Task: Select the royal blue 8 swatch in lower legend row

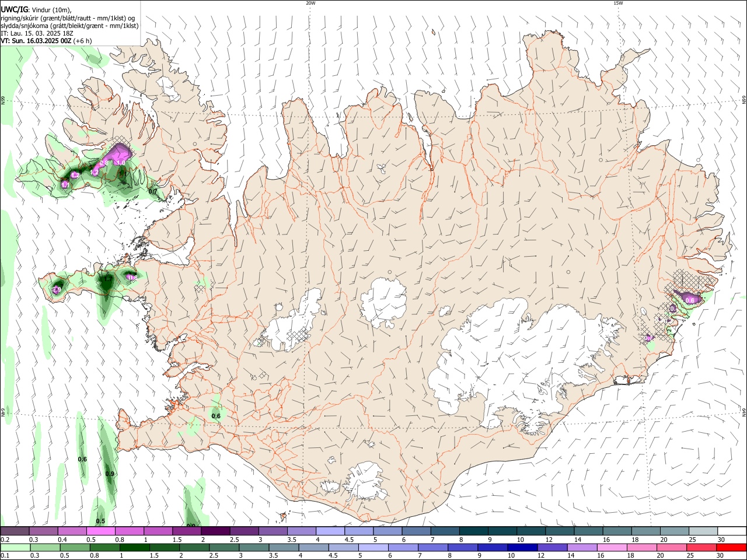Action: tap(463, 547)
